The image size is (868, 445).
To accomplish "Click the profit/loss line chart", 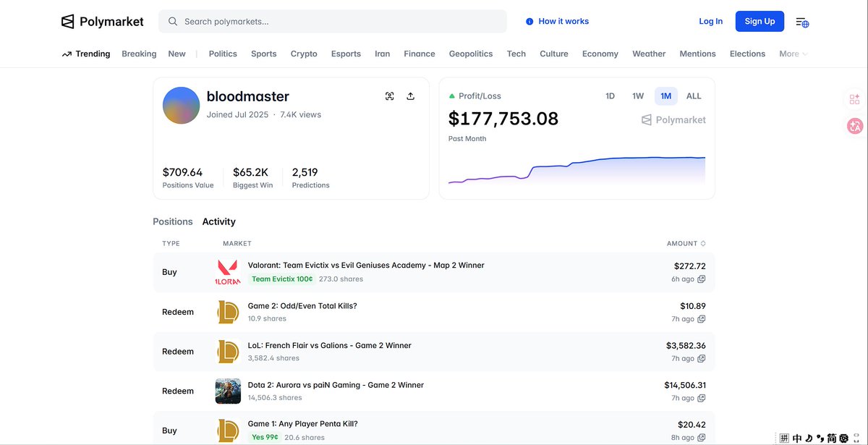I will 576,170.
